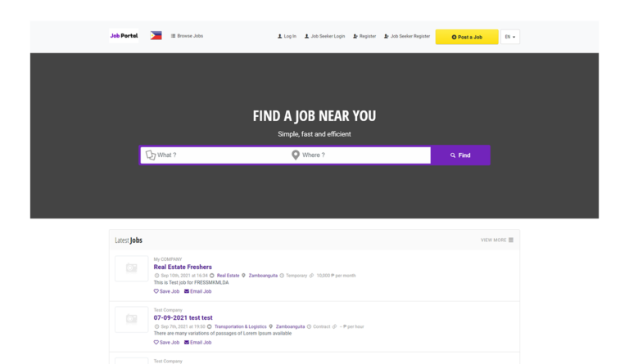Click 'Sep 10th, 2021 at 16:34' timestamp
The image size is (629, 364).
pos(184,276)
